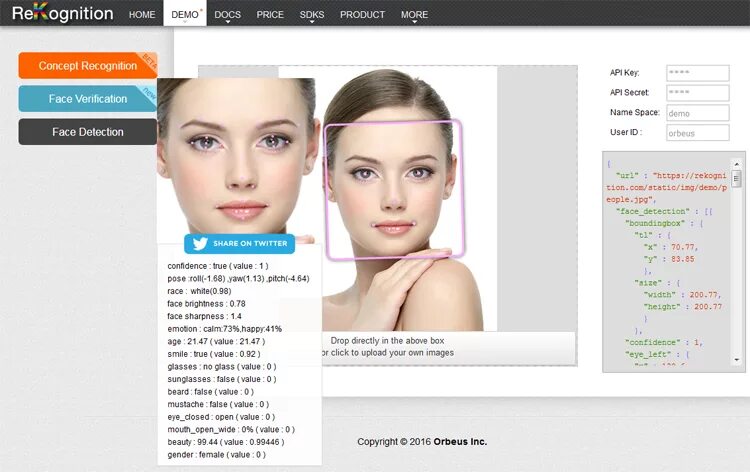Image resolution: width=750 pixels, height=472 pixels.
Task: Click the 'confidence : true ( value : 1 )' row
Action: [x=218, y=266]
